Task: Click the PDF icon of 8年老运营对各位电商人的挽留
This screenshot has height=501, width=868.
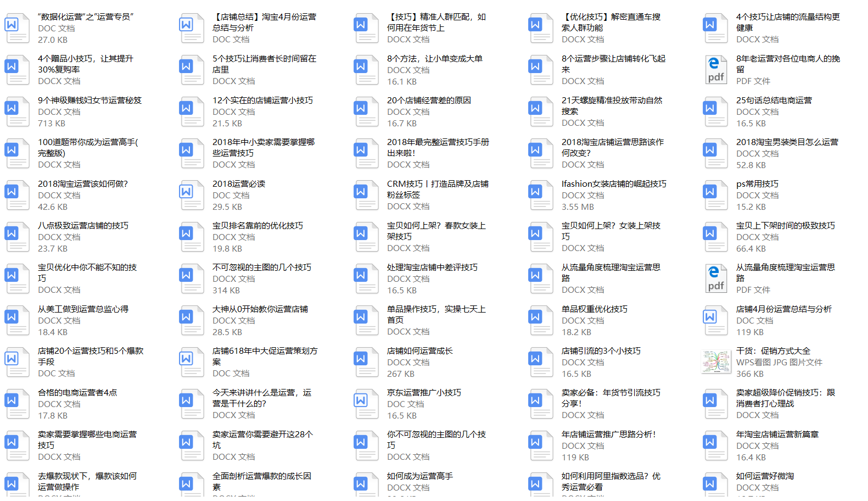Action: click(x=715, y=70)
